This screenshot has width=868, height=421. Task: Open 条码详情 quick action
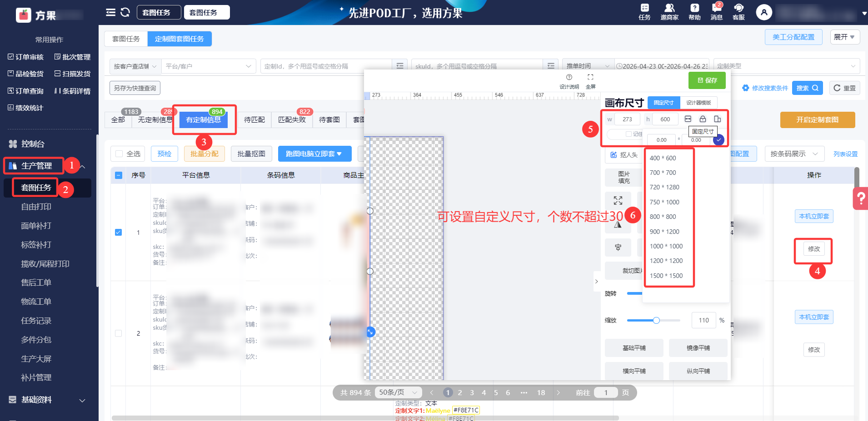pyautogui.click(x=73, y=91)
